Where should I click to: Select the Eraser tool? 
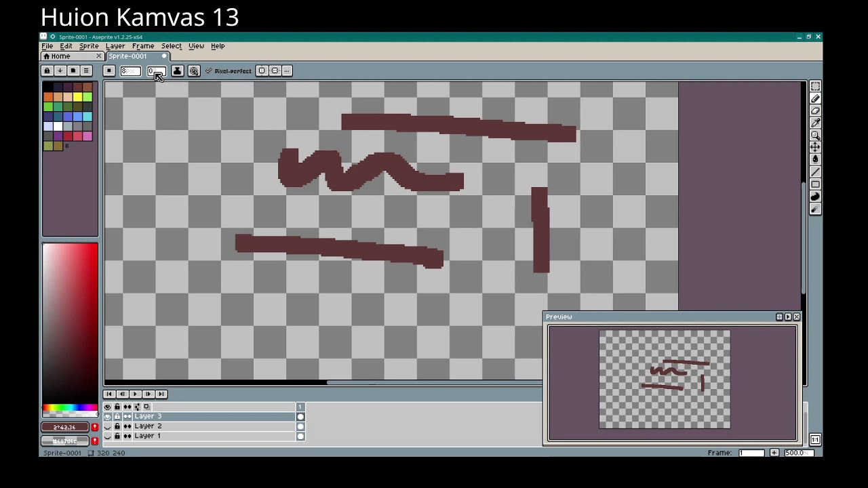coord(815,110)
